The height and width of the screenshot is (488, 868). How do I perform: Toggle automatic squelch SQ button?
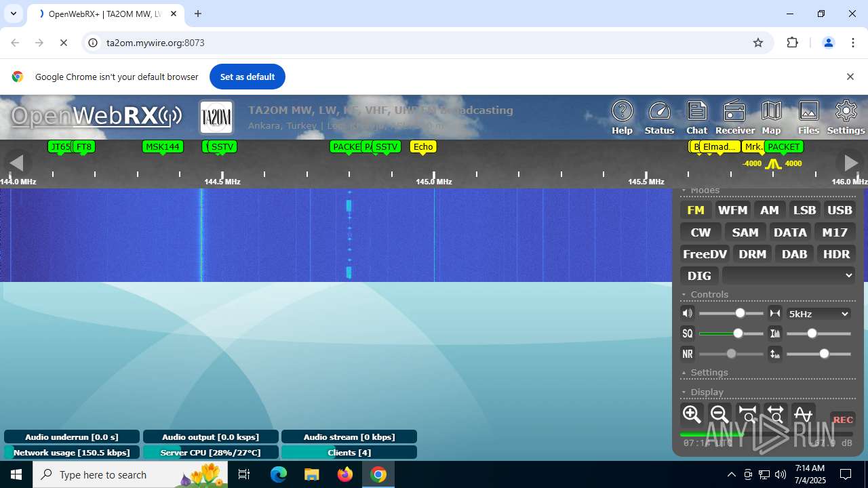[x=688, y=333]
